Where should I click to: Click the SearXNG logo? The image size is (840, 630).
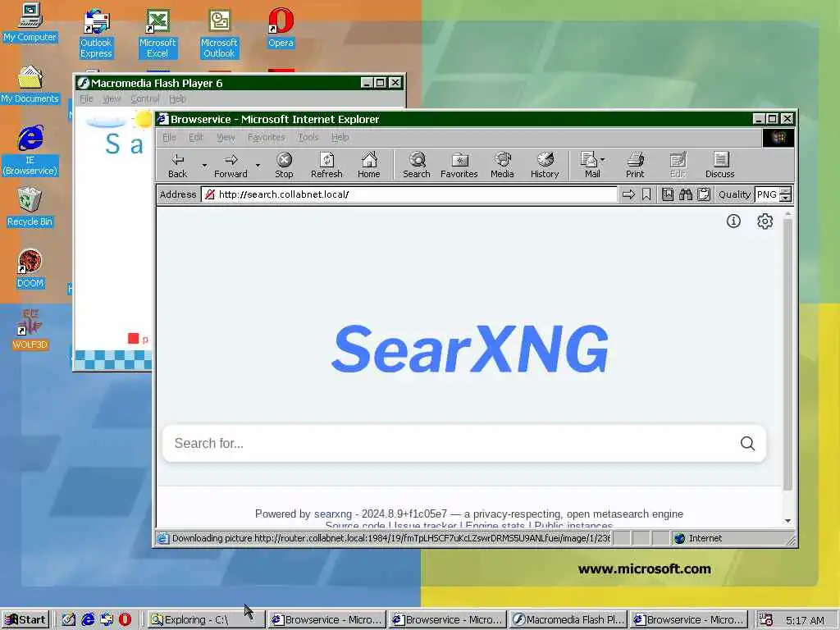[470, 349]
